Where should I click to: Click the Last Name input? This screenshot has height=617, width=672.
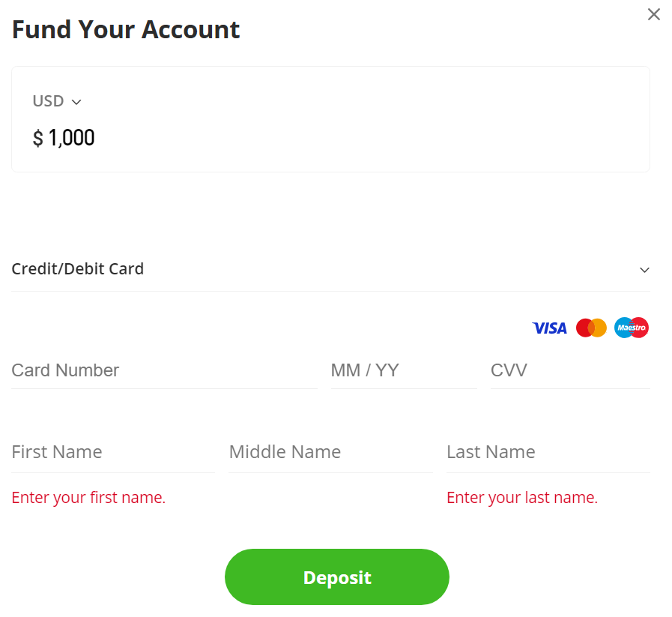(x=547, y=452)
